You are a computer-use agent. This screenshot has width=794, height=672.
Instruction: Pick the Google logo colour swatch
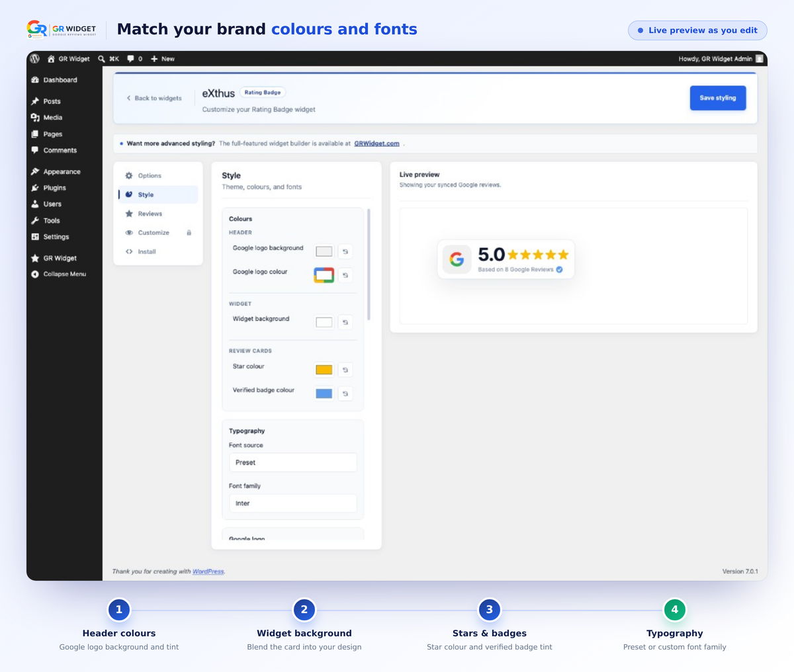[x=324, y=275]
